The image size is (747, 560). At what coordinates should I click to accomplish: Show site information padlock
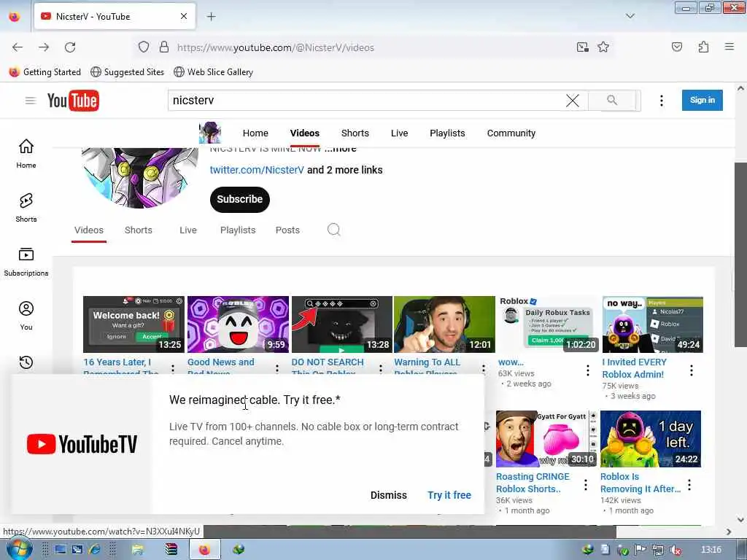[164, 47]
